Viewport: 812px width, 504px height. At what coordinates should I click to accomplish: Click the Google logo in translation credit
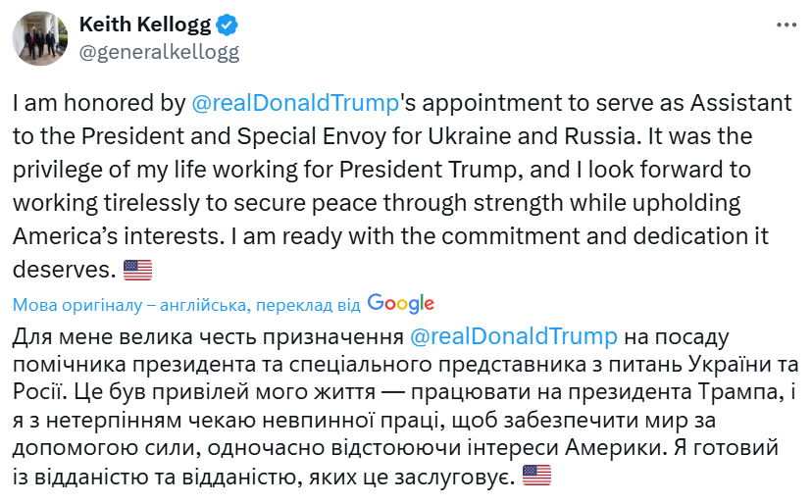401,304
